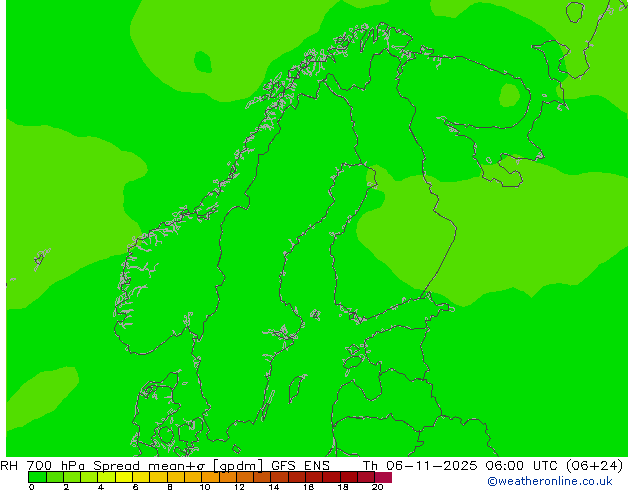Select the legend swatch starting at value 4
The height and width of the screenshot is (490, 634).
pos(106,477)
